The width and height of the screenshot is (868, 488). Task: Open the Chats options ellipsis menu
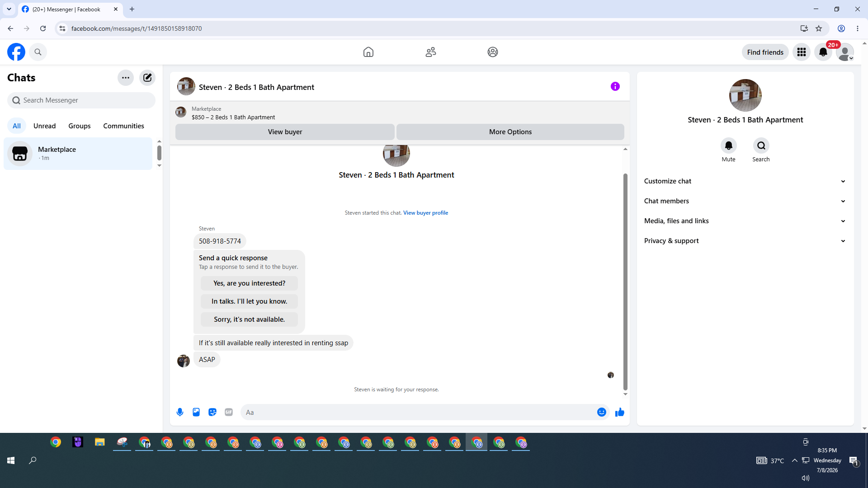pyautogui.click(x=126, y=78)
